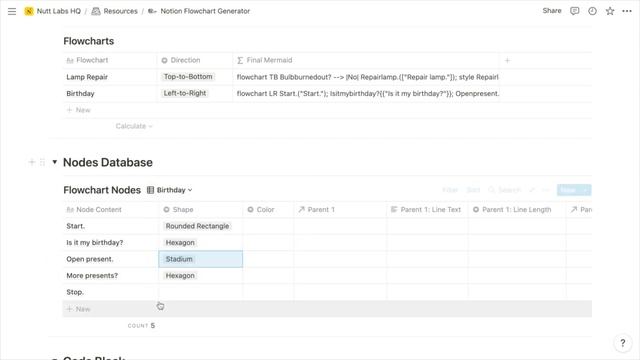Click the Lamp Repair Final Mermaid cell
This screenshot has width=640, height=360.
click(366, 77)
